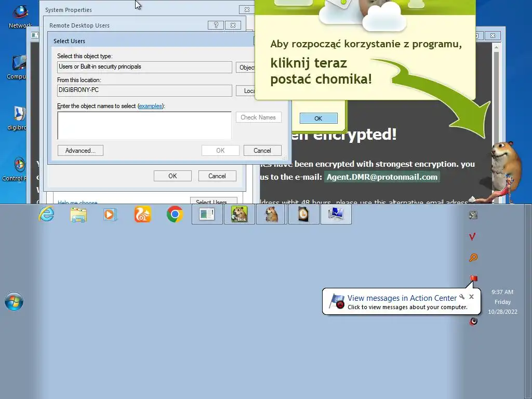Dismiss the Action Center balloon
This screenshot has height=399, width=532.
point(471,297)
